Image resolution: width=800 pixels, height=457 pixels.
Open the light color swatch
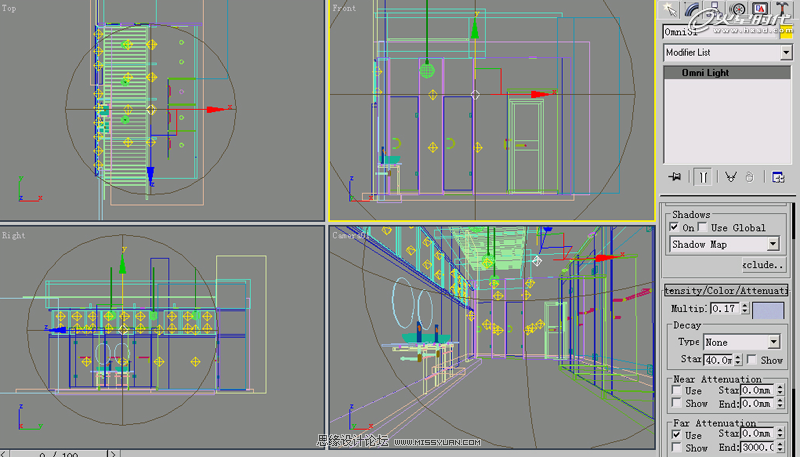point(768,310)
